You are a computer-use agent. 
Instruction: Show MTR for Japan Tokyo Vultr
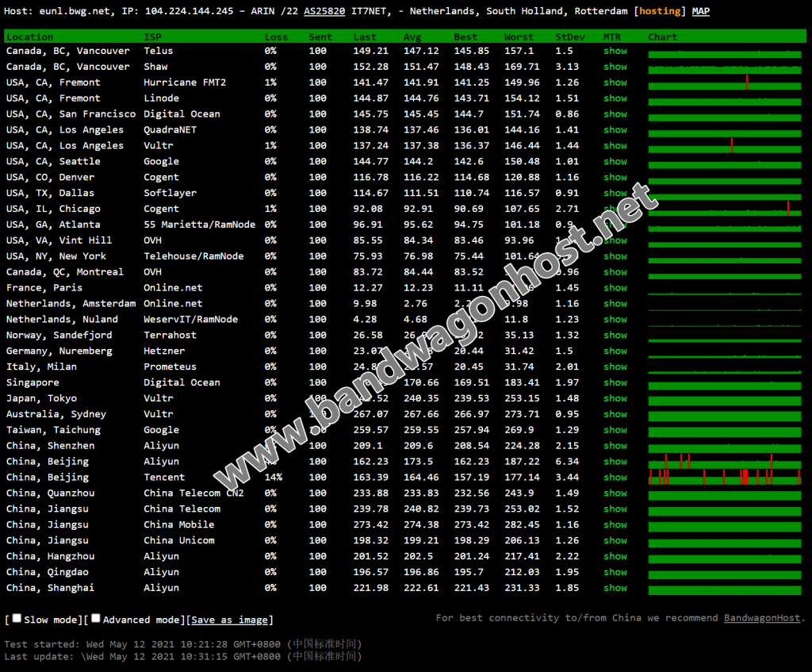point(615,398)
